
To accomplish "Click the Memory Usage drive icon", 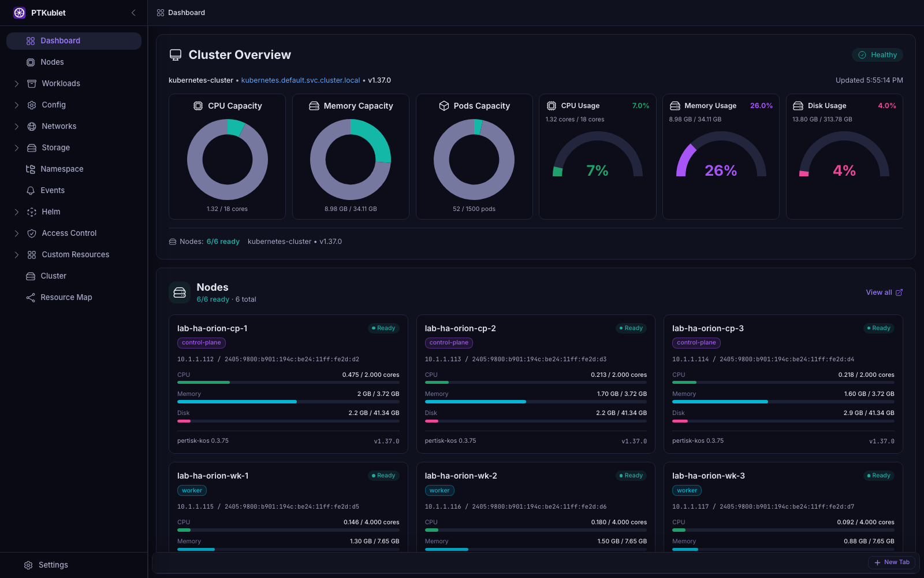I will pyautogui.click(x=675, y=106).
